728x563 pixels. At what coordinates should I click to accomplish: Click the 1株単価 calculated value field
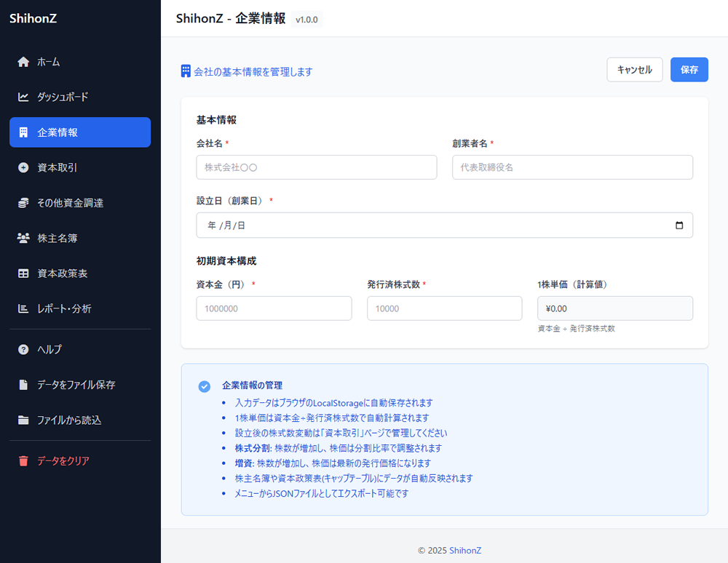(614, 308)
